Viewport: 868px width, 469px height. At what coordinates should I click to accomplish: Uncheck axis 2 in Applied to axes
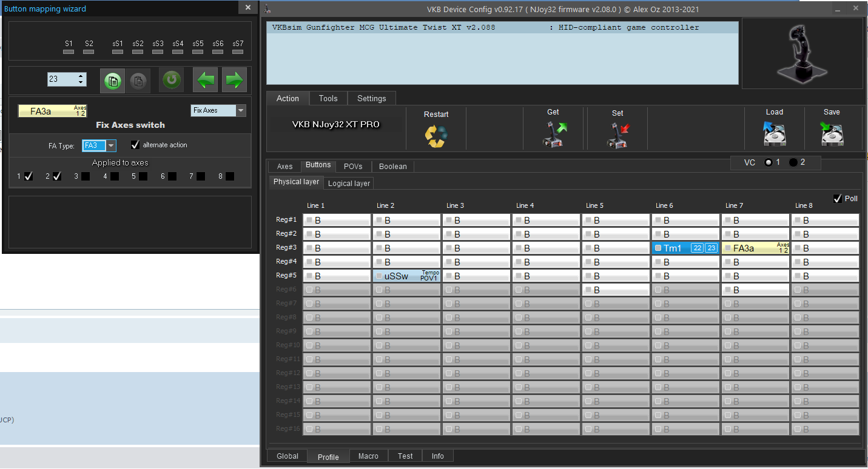pyautogui.click(x=57, y=176)
